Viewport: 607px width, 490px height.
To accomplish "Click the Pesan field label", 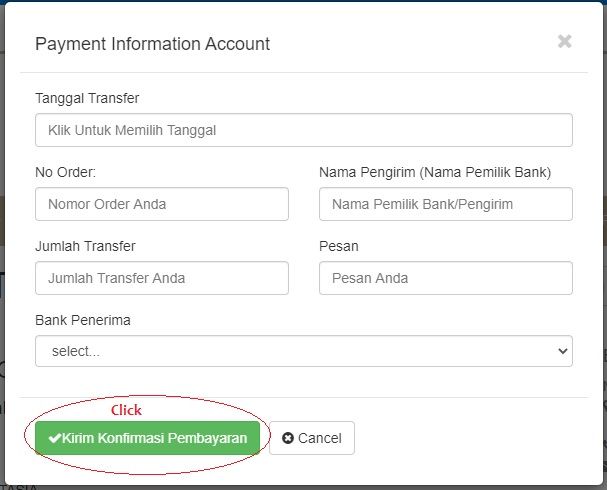I will pos(338,246).
